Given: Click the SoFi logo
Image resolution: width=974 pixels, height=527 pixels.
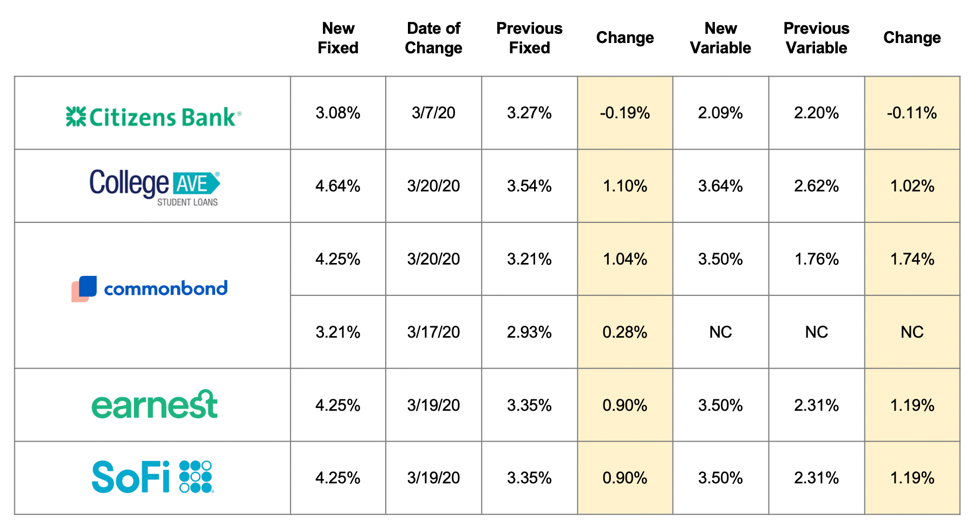Looking at the screenshot, I should pyautogui.click(x=152, y=477).
